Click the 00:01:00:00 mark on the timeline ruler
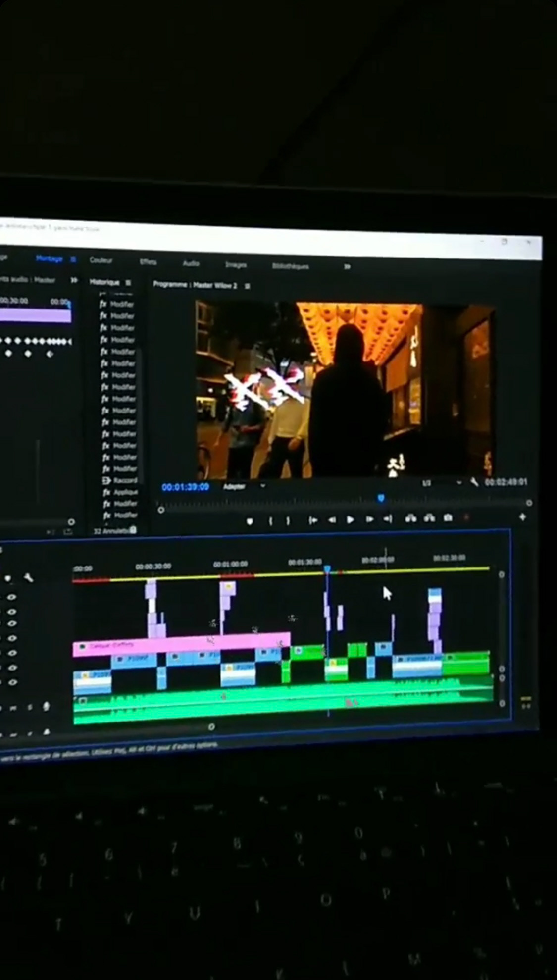Screen dimensions: 557x980 pos(231,565)
